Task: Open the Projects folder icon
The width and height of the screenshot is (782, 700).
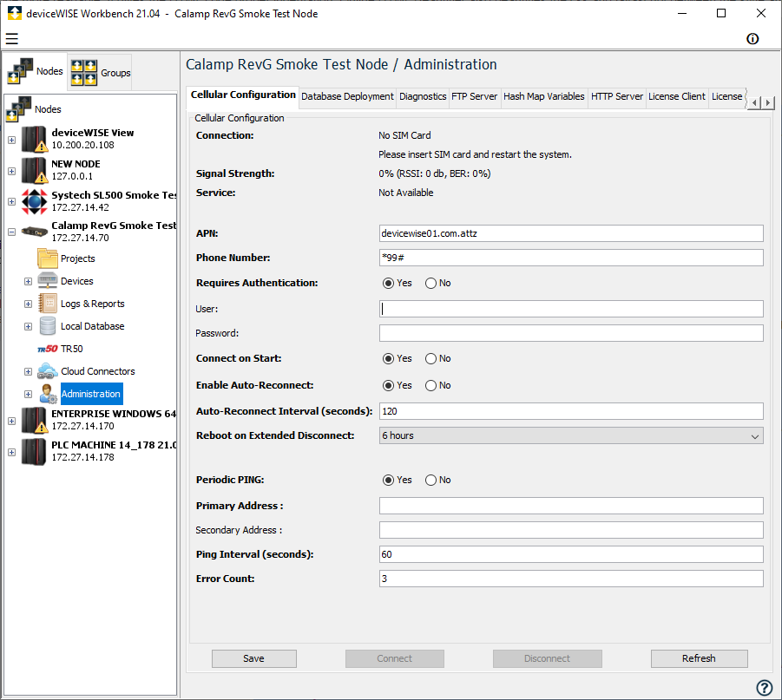Action: point(48,258)
